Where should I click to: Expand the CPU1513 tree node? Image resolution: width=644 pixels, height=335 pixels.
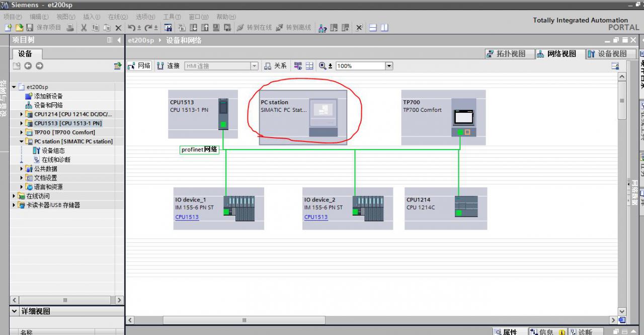coord(22,123)
